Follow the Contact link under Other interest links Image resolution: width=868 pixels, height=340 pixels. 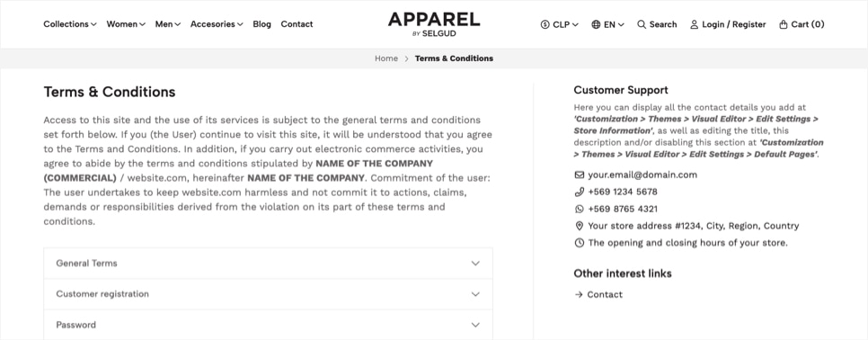coord(605,295)
